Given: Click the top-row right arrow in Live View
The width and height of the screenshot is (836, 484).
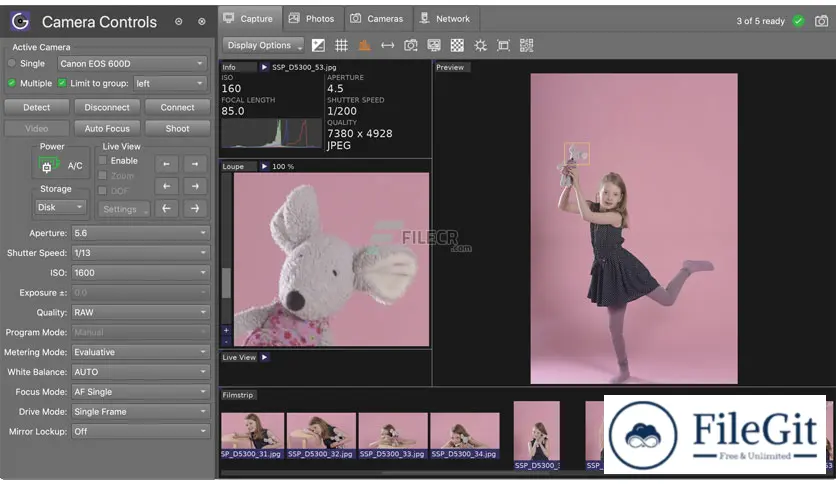Looking at the screenshot, I should [x=195, y=164].
